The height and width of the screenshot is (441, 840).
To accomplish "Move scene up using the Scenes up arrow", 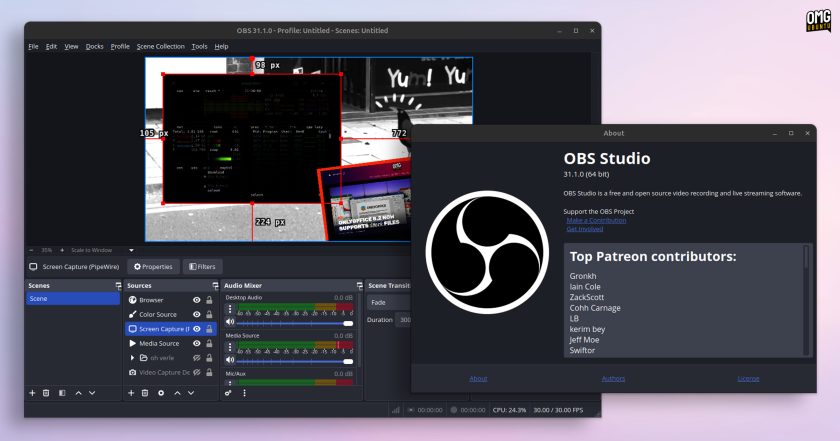I will click(78, 393).
